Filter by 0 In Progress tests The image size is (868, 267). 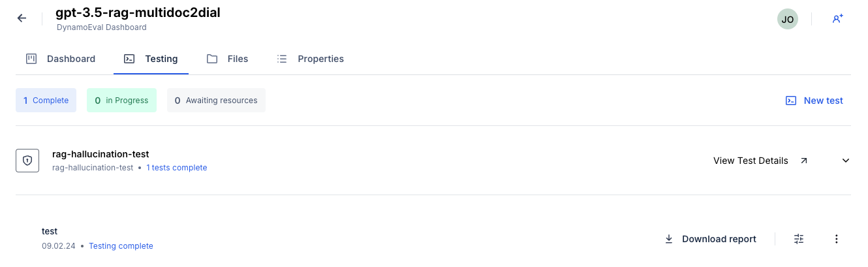[x=121, y=101]
